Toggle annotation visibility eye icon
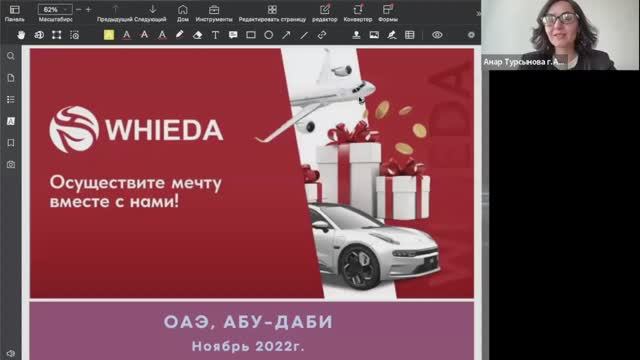The height and width of the screenshot is (360, 640). pos(437,35)
